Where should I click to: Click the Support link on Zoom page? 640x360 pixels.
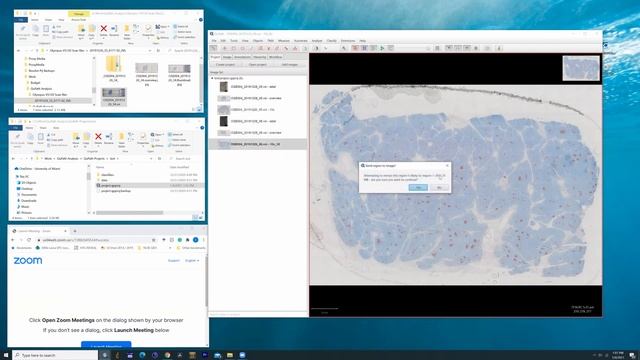pos(173,260)
